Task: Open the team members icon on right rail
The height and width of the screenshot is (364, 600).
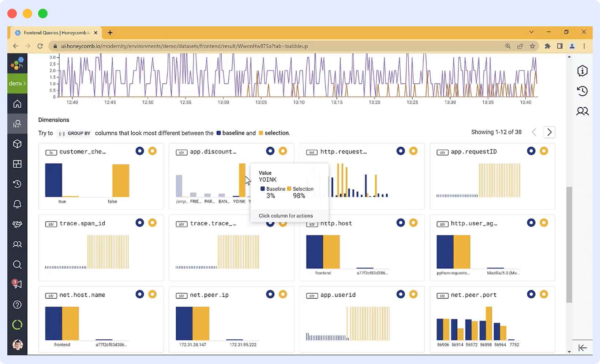Action: click(582, 111)
